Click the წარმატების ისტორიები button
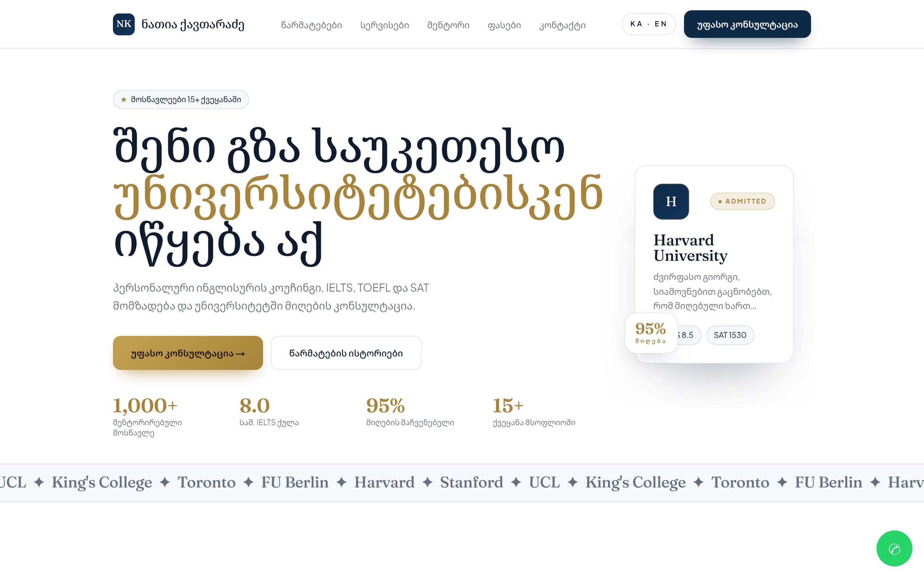This screenshot has height=578, width=924. (x=346, y=353)
